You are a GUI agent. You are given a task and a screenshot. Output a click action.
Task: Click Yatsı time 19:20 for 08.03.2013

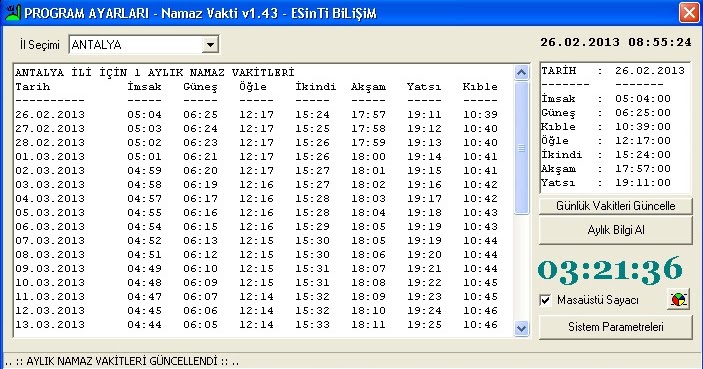[x=424, y=255]
